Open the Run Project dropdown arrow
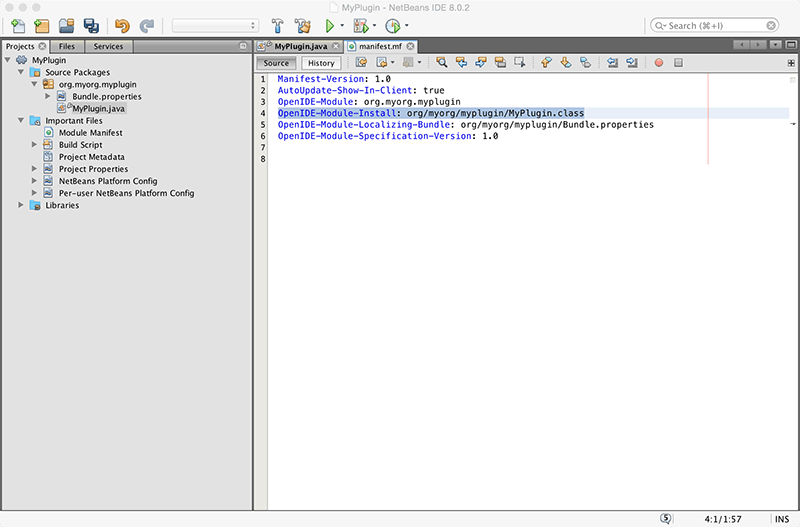This screenshot has width=800, height=527. tap(342, 26)
